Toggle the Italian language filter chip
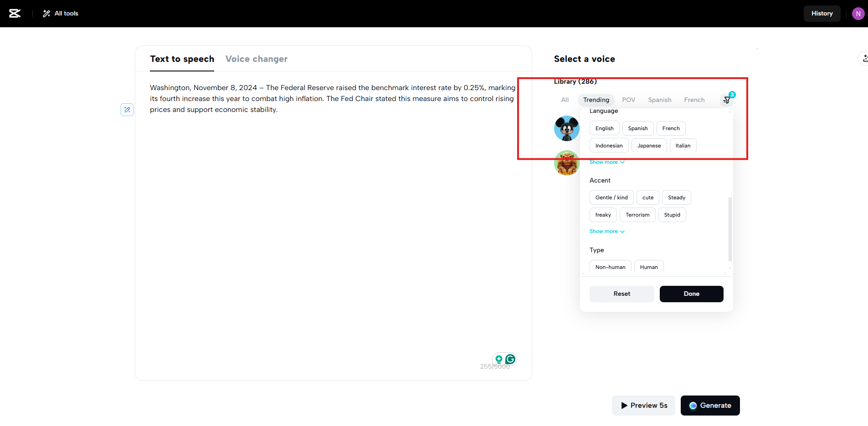The image size is (868, 426). tap(683, 146)
